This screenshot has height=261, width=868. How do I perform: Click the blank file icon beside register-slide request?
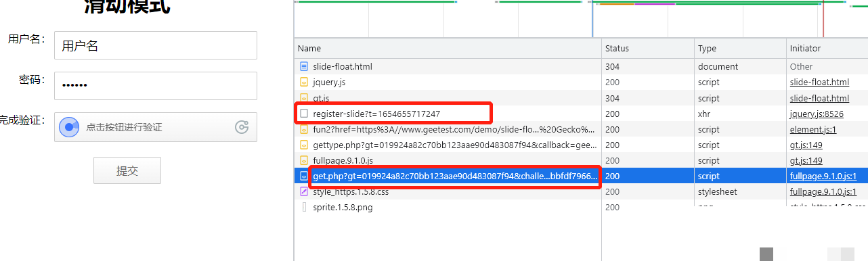click(x=304, y=114)
